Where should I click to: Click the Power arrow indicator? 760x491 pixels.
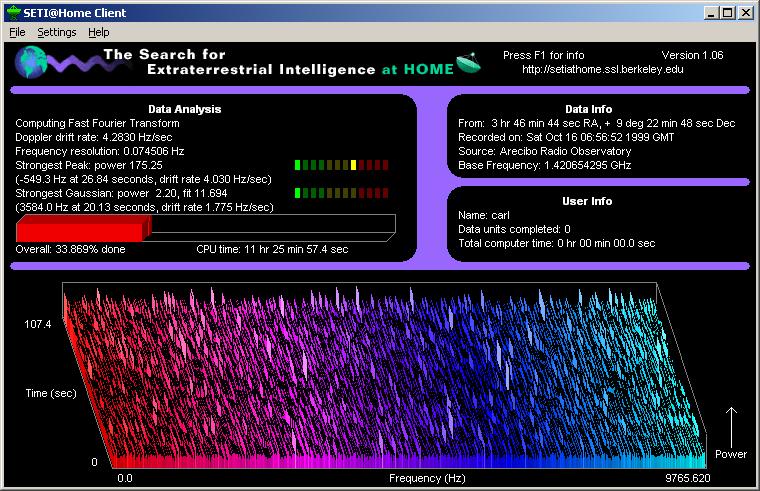[731, 427]
